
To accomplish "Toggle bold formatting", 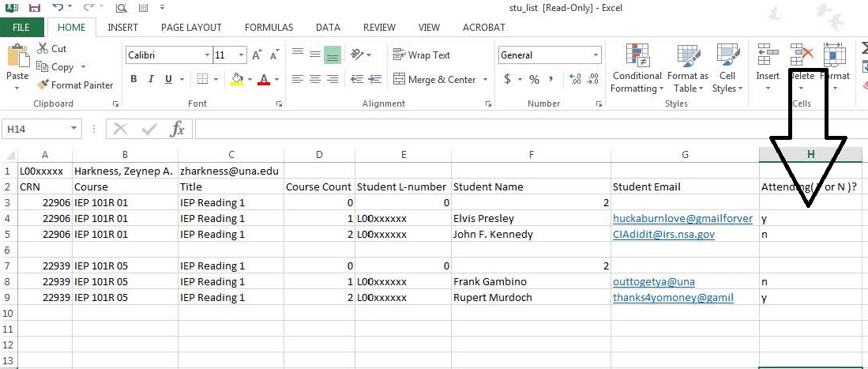I will point(133,79).
